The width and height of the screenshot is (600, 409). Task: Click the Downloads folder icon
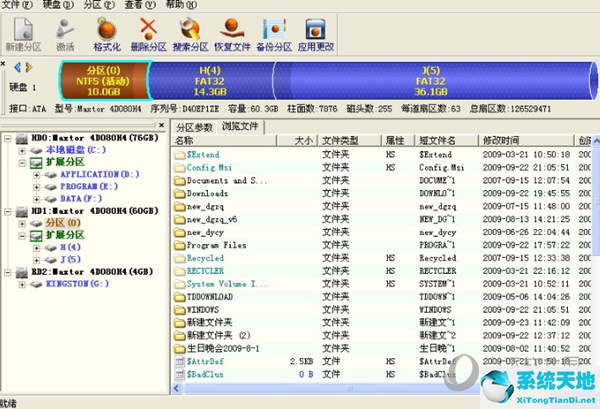tap(179, 193)
